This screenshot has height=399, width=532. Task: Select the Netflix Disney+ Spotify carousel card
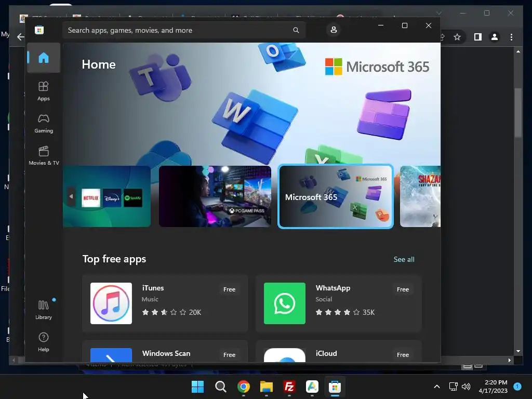107,196
